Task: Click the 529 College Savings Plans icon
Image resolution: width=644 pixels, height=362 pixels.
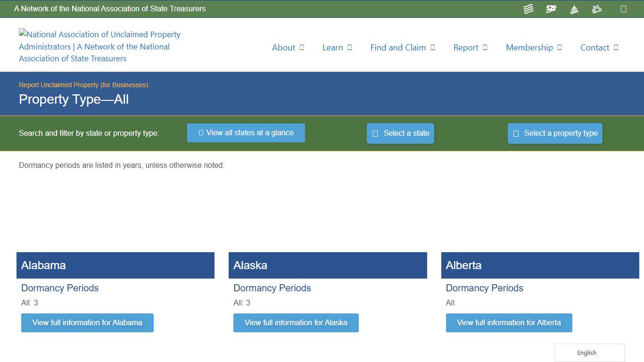Action: tap(551, 8)
